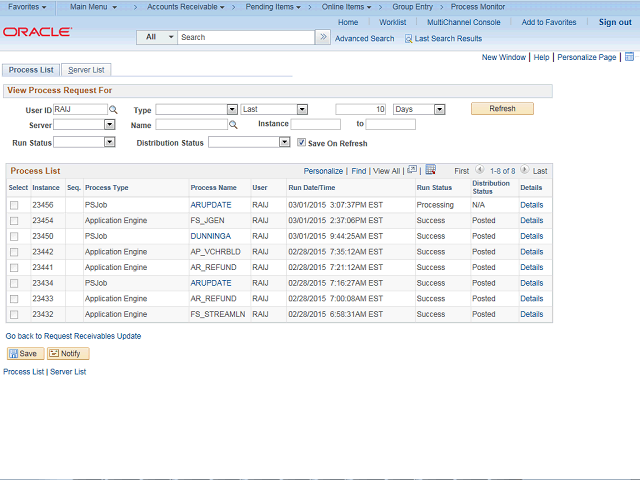Viewport: 640px width, 480px height.
Task: Show next row arrow in Process List
Action: click(524, 171)
